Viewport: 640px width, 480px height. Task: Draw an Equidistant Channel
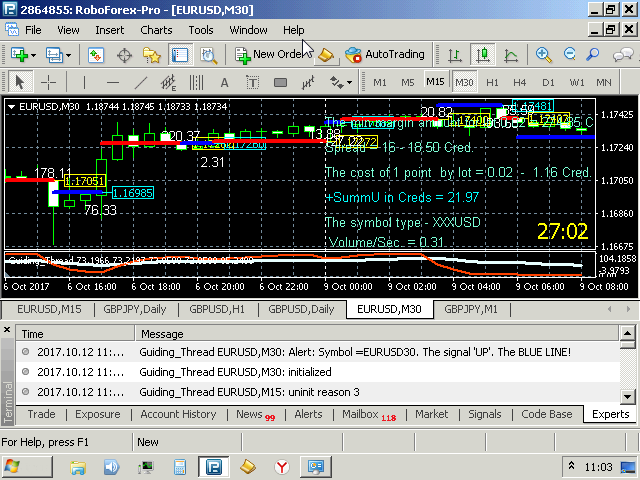point(168,82)
